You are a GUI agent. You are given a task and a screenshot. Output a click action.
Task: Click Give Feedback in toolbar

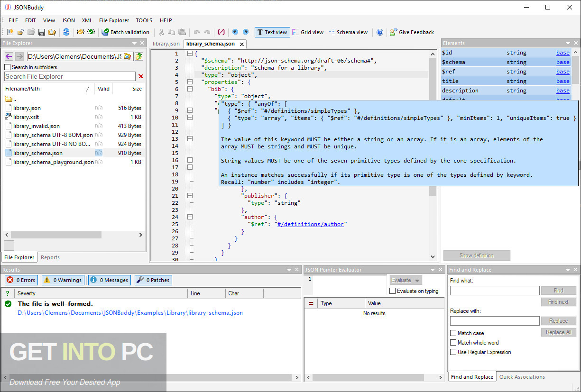412,32
